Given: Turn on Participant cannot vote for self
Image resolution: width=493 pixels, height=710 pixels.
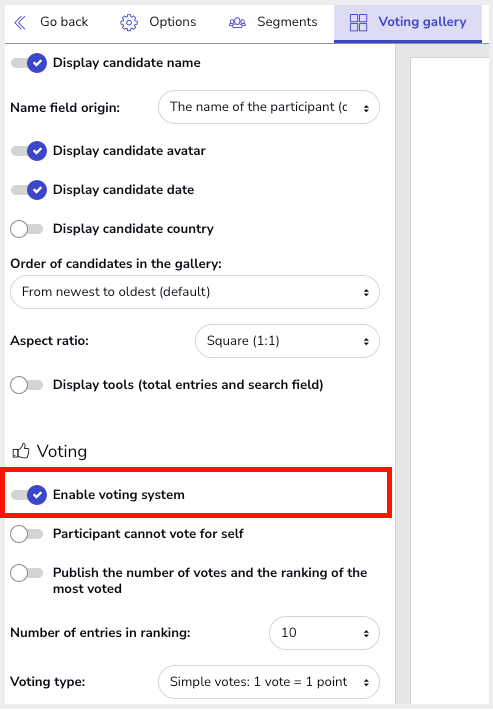Looking at the screenshot, I should pyautogui.click(x=27, y=534).
